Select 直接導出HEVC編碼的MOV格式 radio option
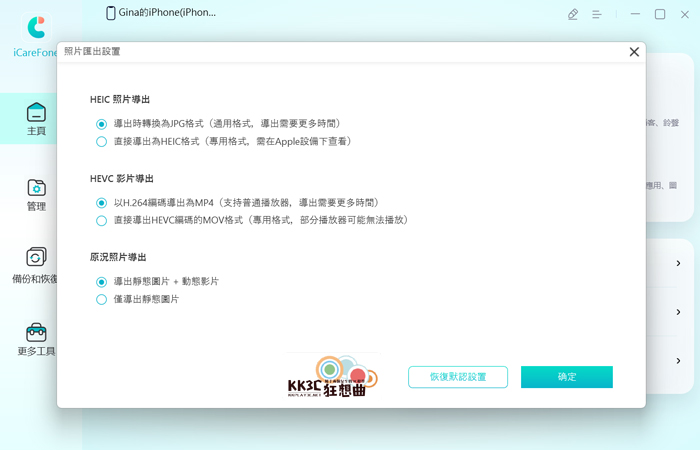 click(x=101, y=221)
